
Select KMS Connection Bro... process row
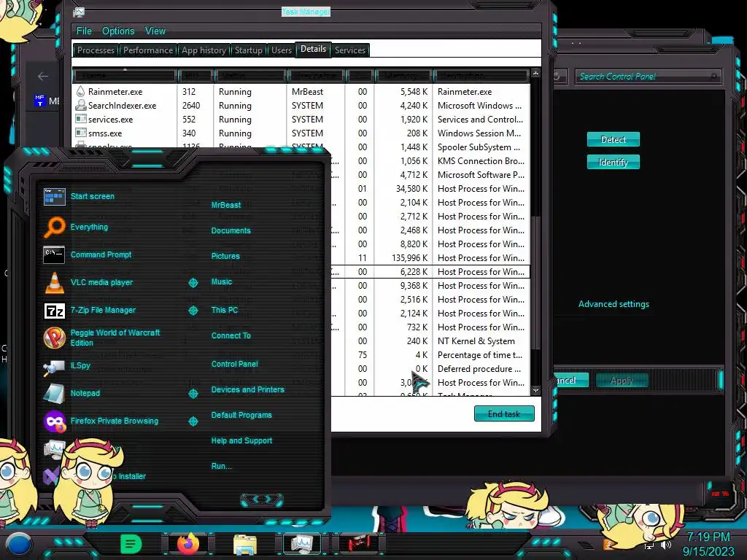(430, 161)
